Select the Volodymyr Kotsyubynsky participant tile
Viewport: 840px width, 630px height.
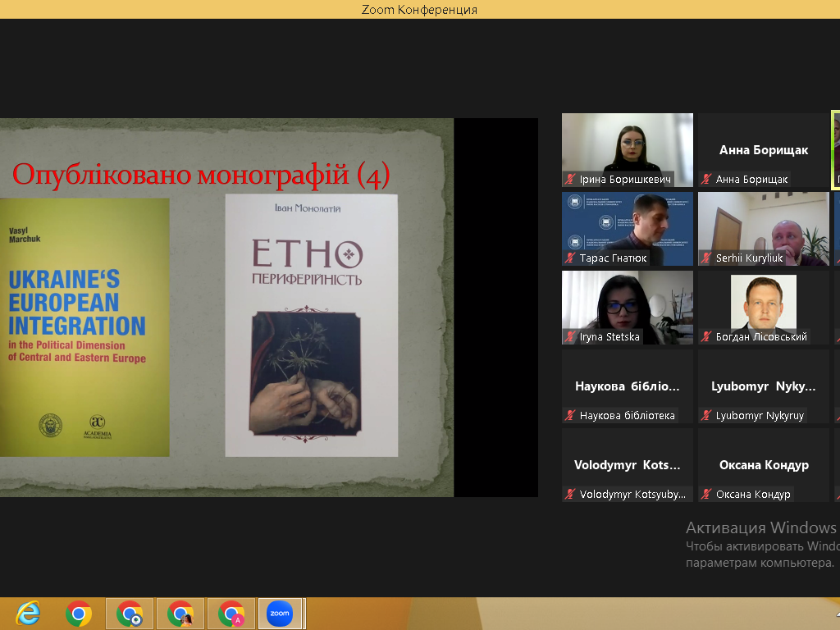coord(628,464)
